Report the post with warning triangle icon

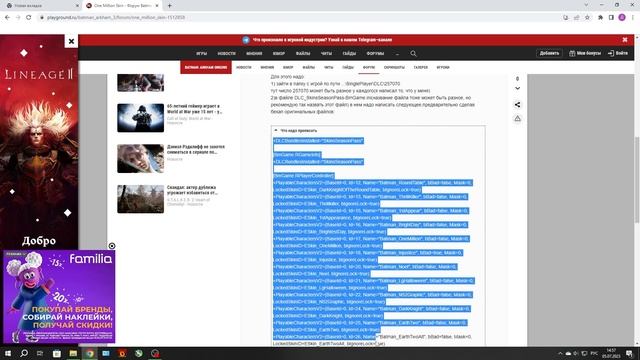click(517, 118)
